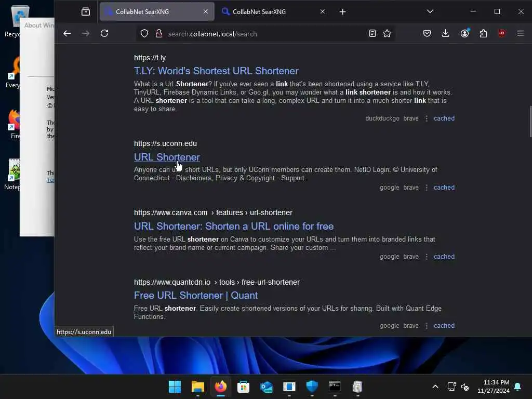Image resolution: width=532 pixels, height=399 pixels.
Task: Click the https://t.ly URL text
Action: tap(150, 58)
